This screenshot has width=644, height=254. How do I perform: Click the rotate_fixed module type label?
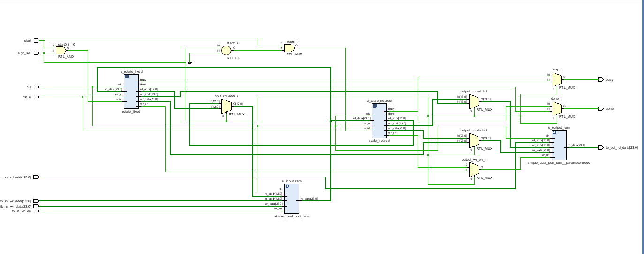(131, 112)
